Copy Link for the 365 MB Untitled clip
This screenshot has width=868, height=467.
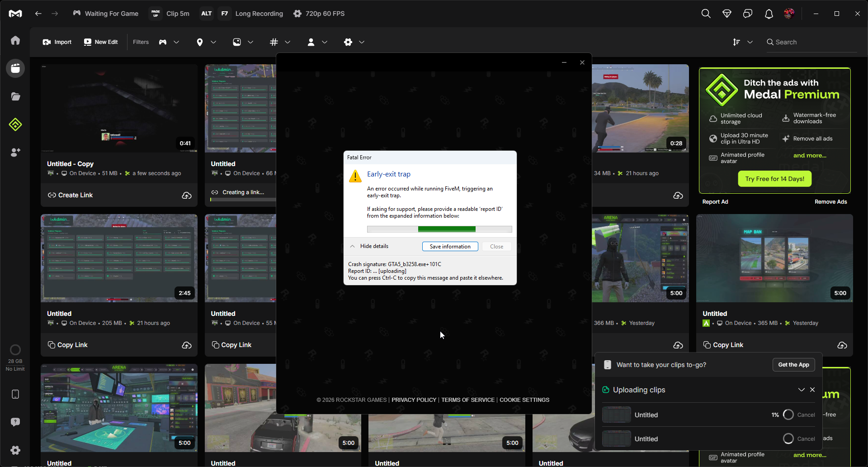[x=723, y=345]
